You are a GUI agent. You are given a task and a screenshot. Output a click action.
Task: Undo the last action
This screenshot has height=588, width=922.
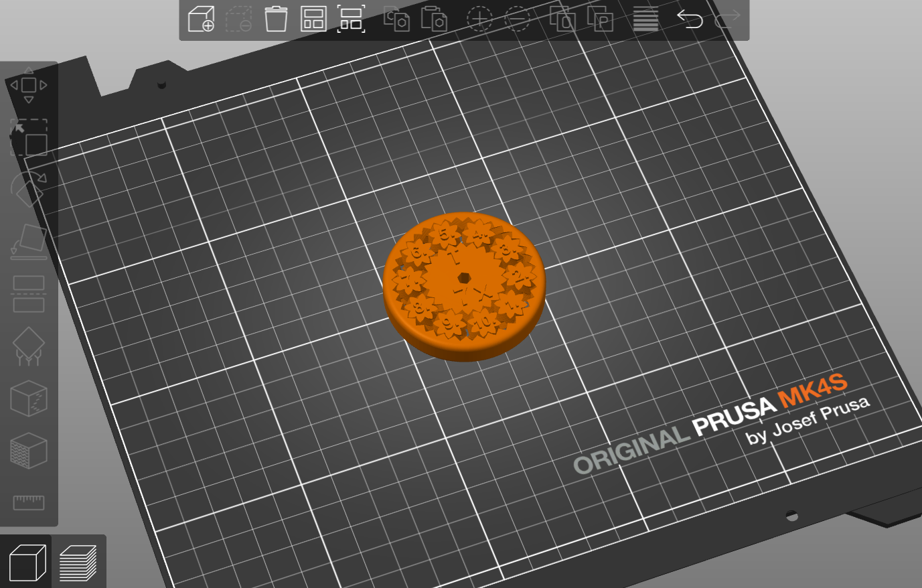690,19
